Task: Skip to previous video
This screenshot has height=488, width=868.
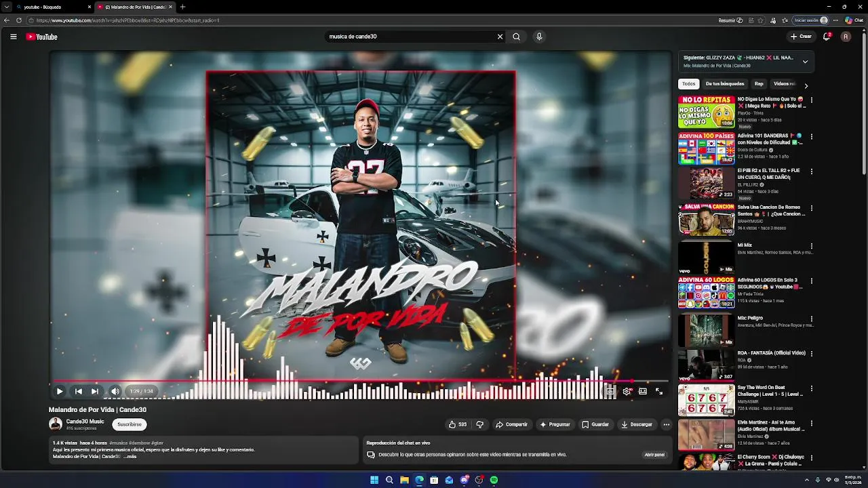Action: pos(79,391)
